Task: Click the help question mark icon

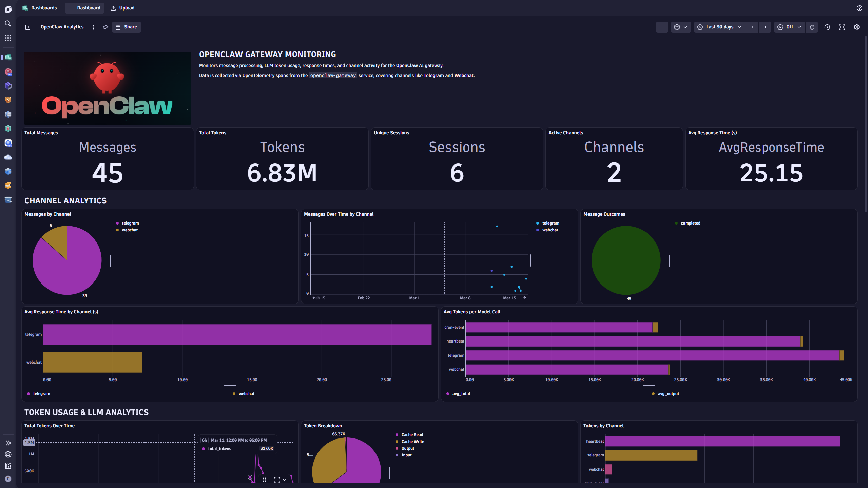Action: point(859,8)
